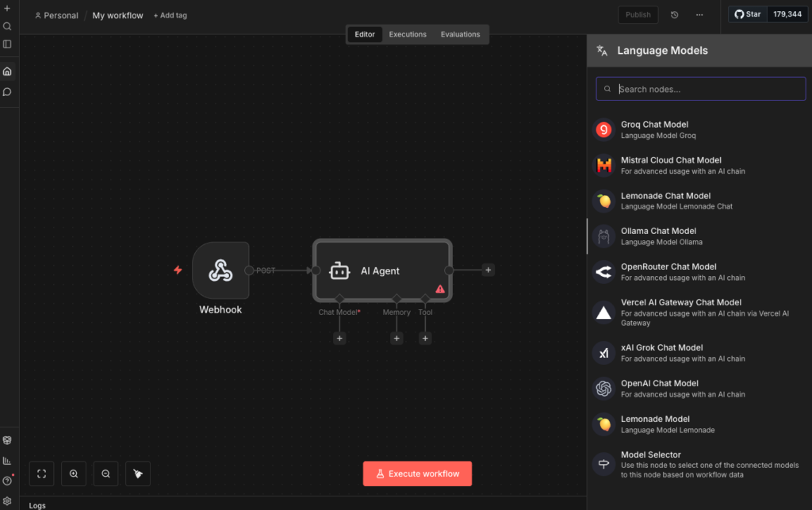
Task: Switch to the Executions tab
Action: [408, 34]
